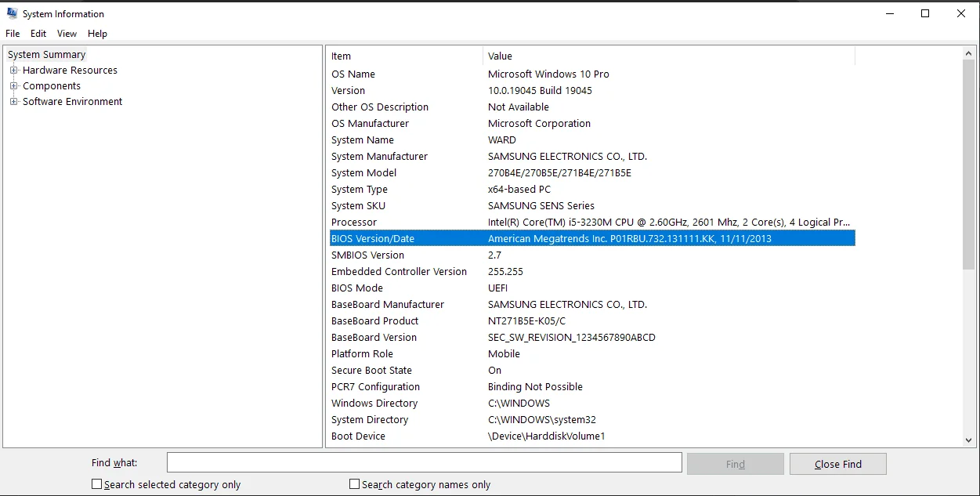Click the System Information title bar icon
The image size is (980, 496).
coord(12,13)
